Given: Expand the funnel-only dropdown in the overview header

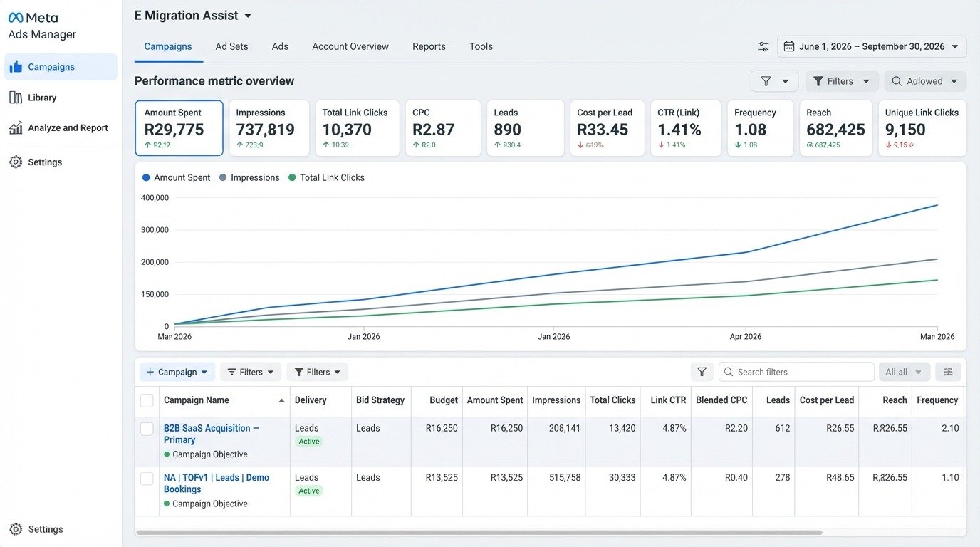Looking at the screenshot, I should (774, 81).
